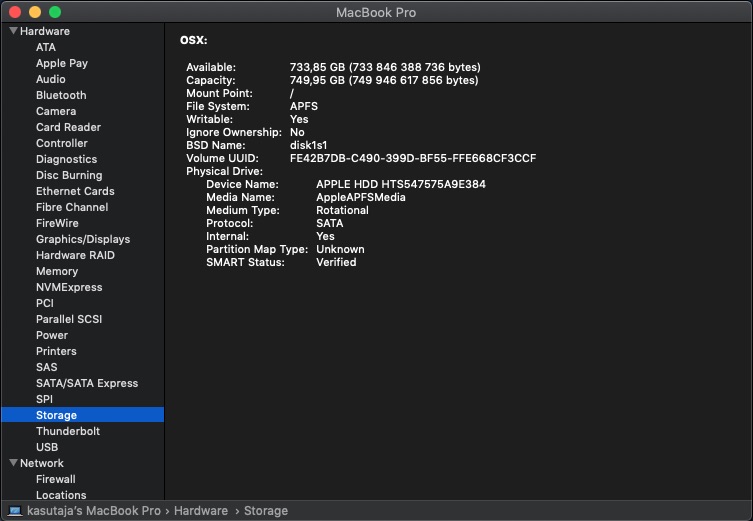This screenshot has height=521, width=753.
Task: Click the laptop icon in path bar
Action: [x=15, y=510]
